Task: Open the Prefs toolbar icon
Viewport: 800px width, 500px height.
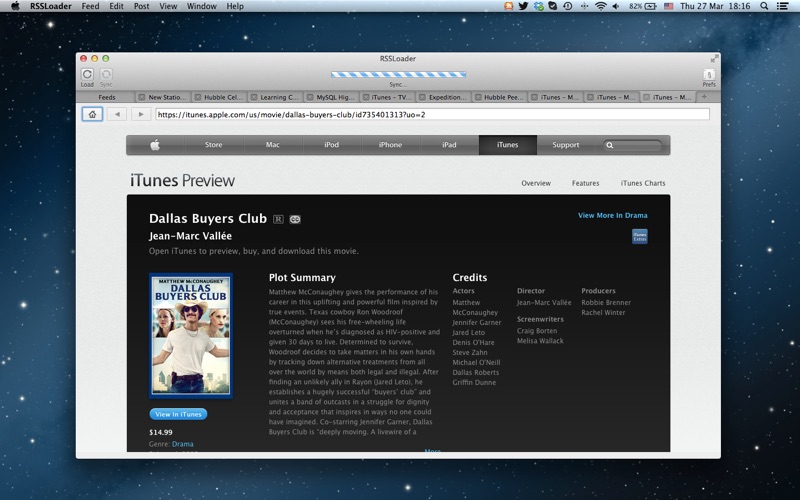Action: coord(709,75)
